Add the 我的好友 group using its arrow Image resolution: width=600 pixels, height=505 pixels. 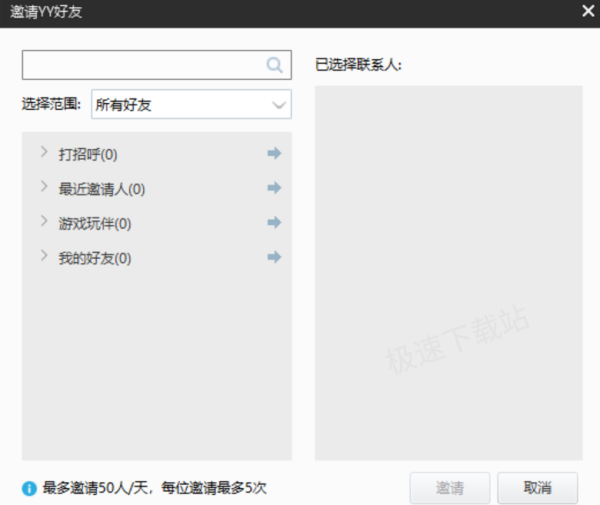click(x=274, y=257)
